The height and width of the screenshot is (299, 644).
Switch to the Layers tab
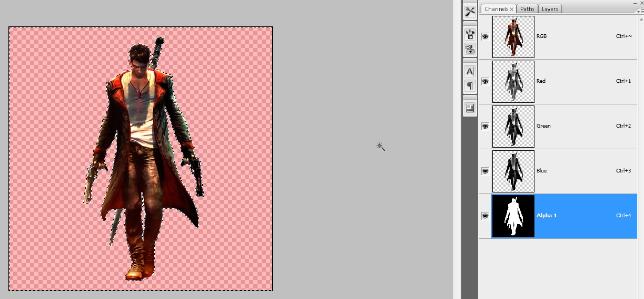click(550, 9)
